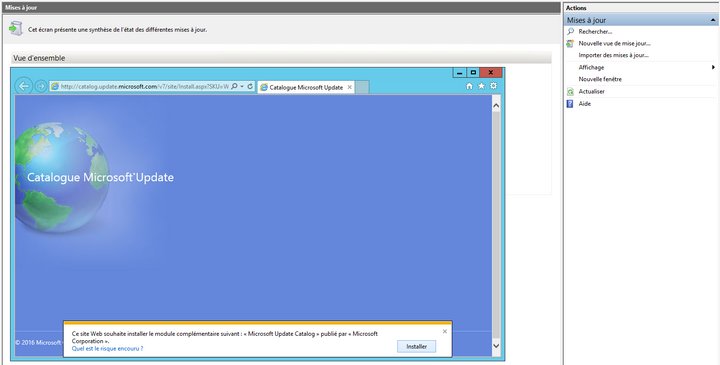Click the Internet Explorer icon in address bar
The width and height of the screenshot is (720, 365).
(55, 86)
